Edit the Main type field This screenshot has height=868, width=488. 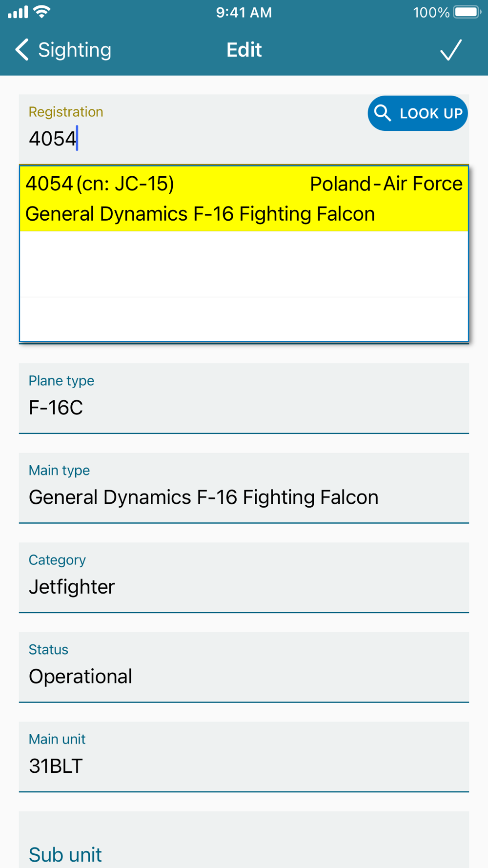[244, 488]
